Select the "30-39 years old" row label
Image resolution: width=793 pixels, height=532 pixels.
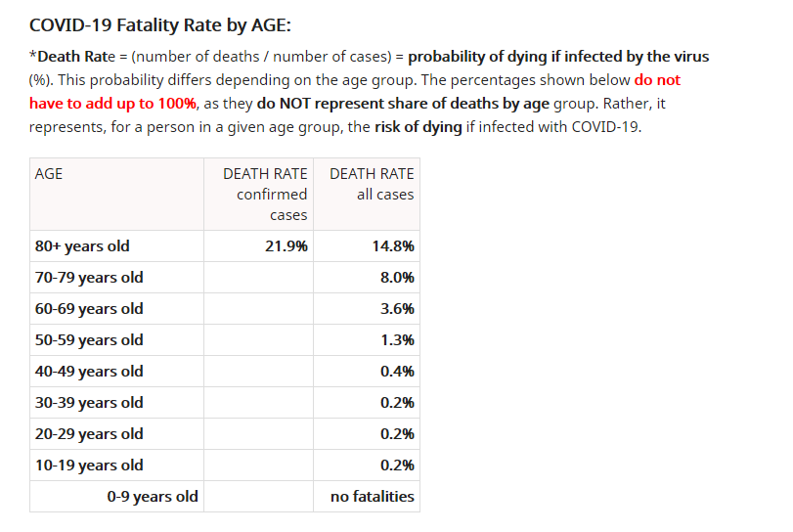(x=89, y=403)
